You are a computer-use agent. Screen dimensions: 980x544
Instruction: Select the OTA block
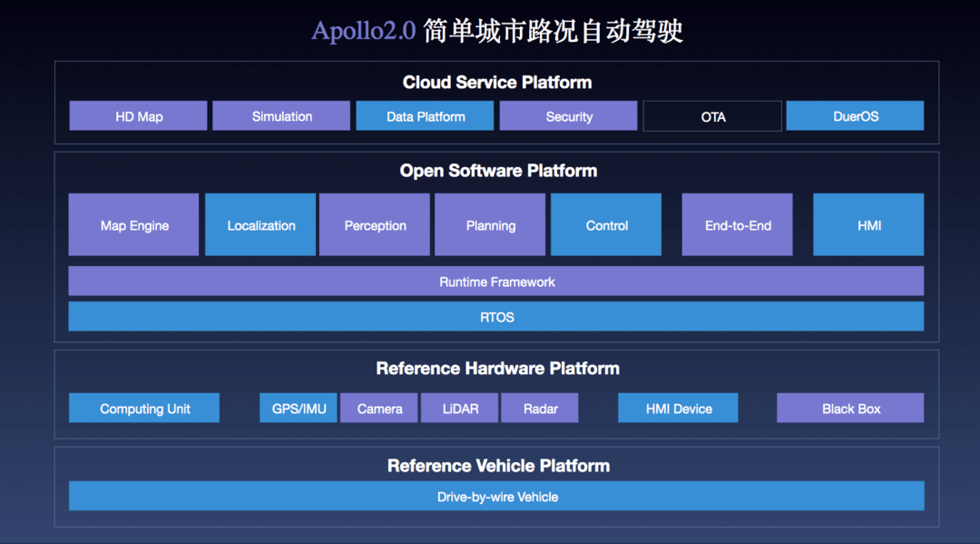point(712,116)
